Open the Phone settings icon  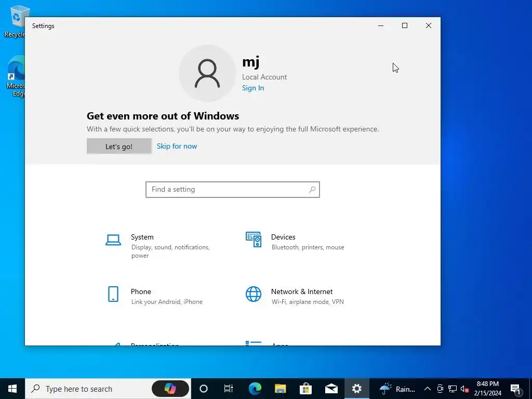(113, 294)
